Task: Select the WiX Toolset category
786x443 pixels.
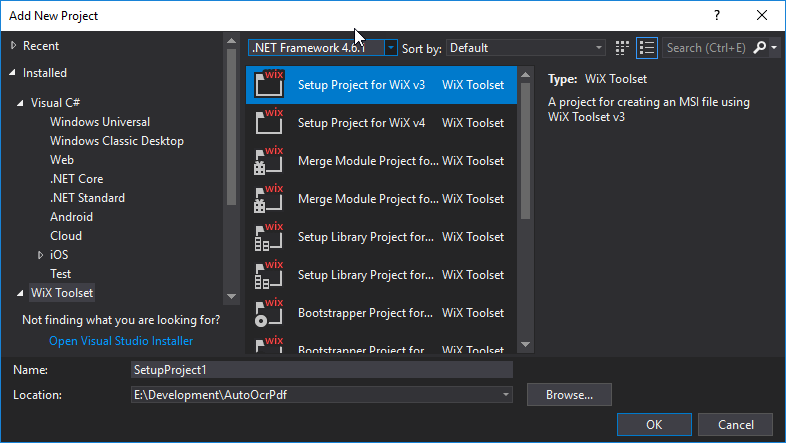Action: pyautogui.click(x=62, y=293)
